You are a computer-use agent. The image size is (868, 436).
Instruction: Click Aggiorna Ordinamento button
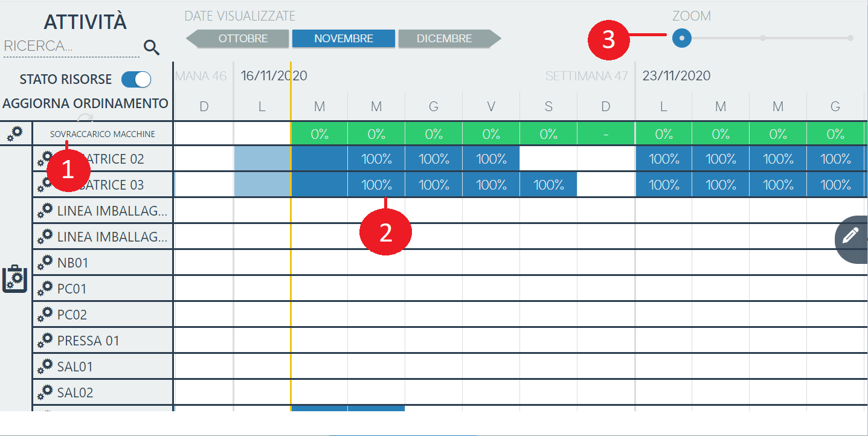pos(85,103)
